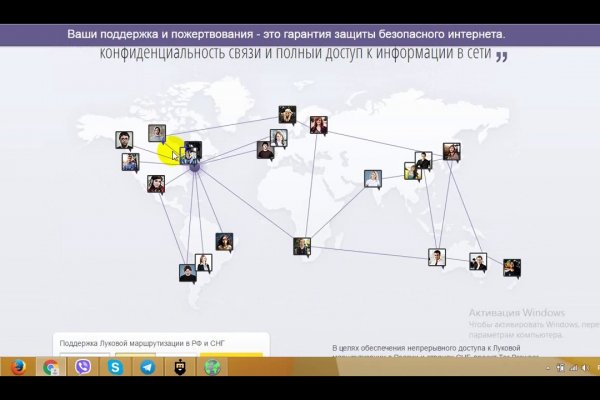Image resolution: width=600 pixels, height=400 pixels.
Task: Click the avatar with blue background in Asia
Action: click(x=374, y=179)
